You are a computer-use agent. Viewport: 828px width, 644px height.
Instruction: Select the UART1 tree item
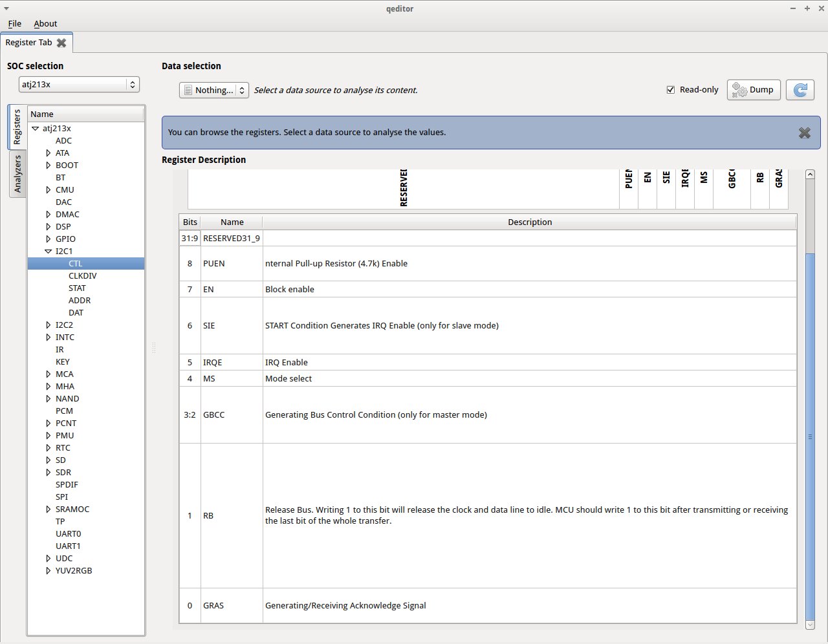pyautogui.click(x=68, y=546)
